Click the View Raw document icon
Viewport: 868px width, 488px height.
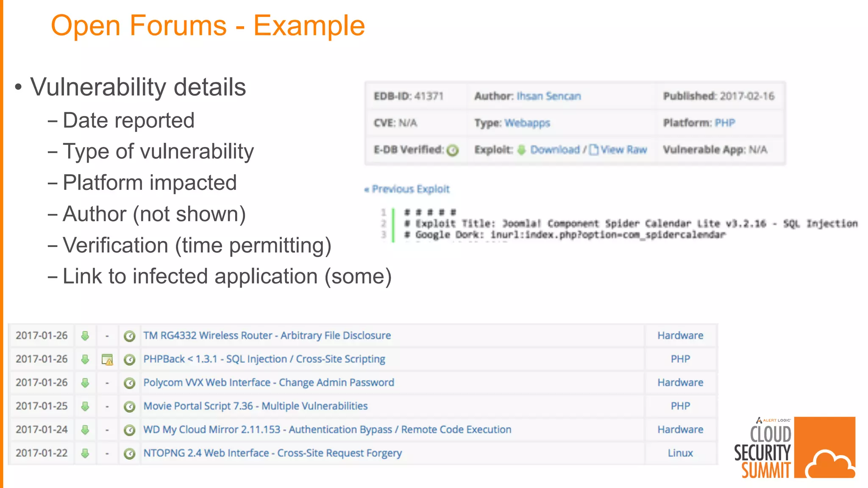pyautogui.click(x=594, y=150)
